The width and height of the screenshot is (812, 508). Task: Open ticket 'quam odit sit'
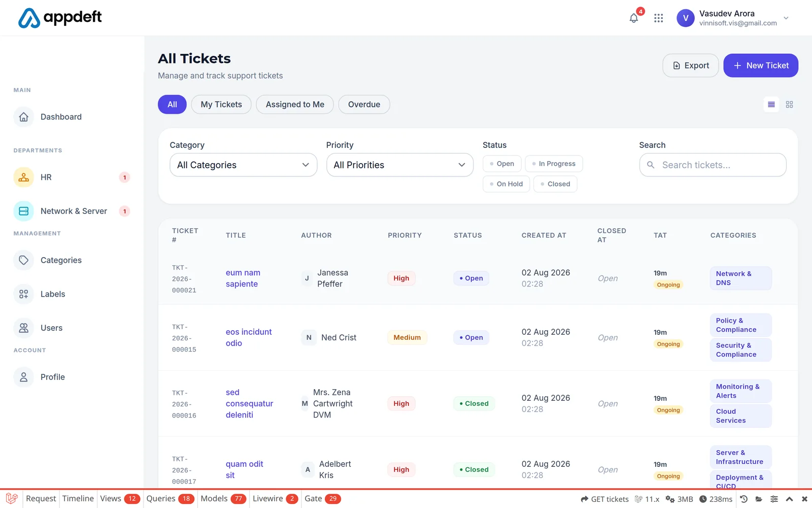[245, 470]
